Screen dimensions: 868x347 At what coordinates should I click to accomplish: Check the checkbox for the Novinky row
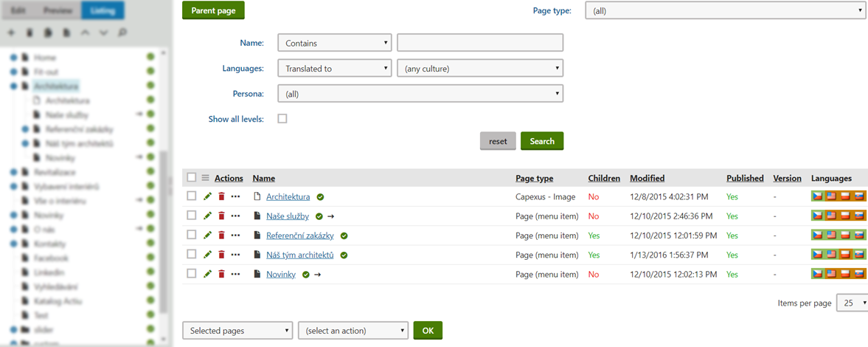192,274
